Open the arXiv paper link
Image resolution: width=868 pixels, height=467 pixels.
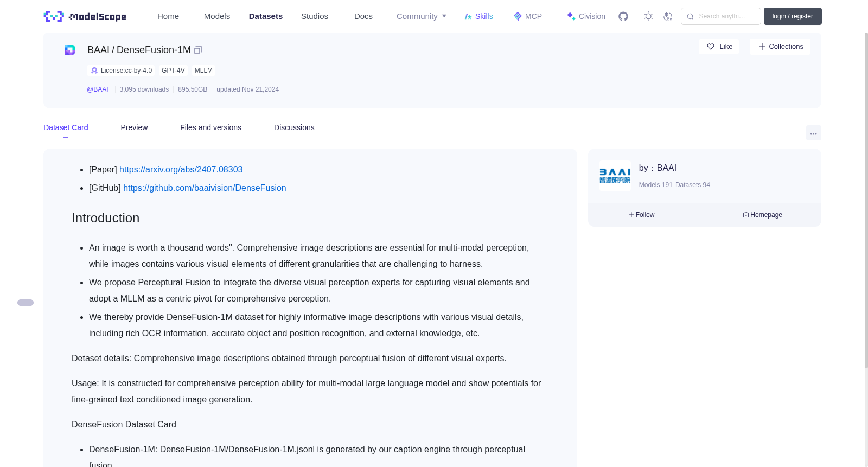pyautogui.click(x=181, y=170)
